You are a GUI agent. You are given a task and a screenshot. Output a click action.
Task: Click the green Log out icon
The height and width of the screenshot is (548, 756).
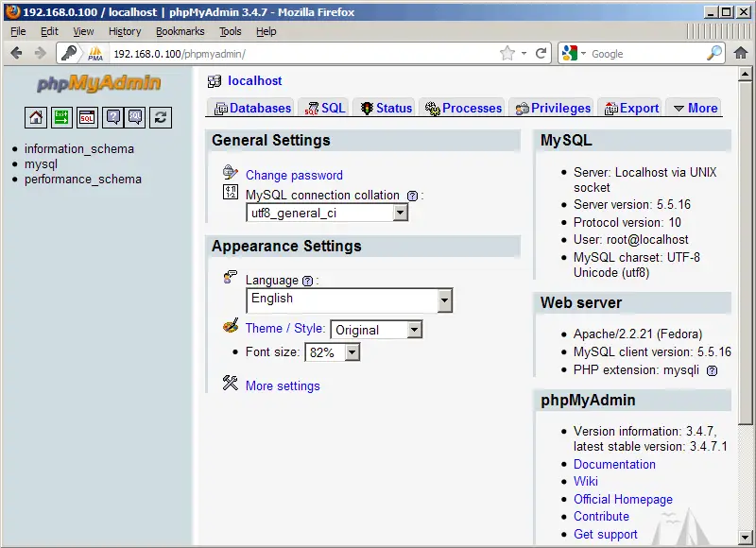click(x=61, y=117)
